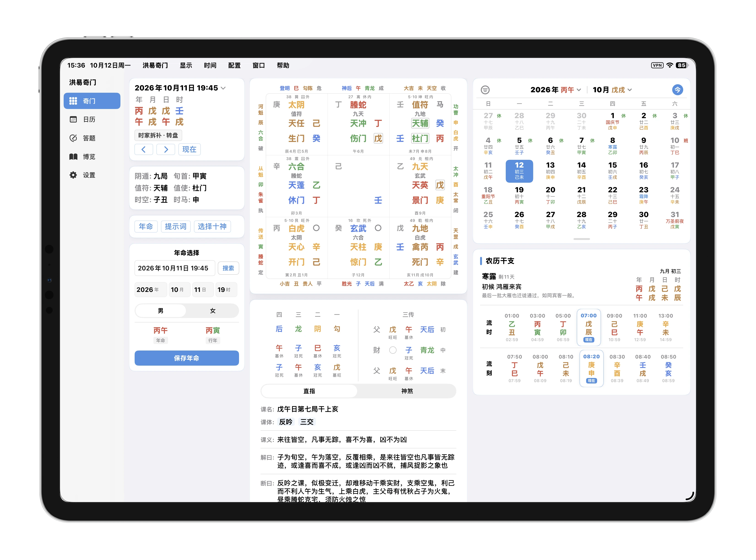Select 男 gender option
The width and height of the screenshot is (756, 560).
[x=161, y=310]
